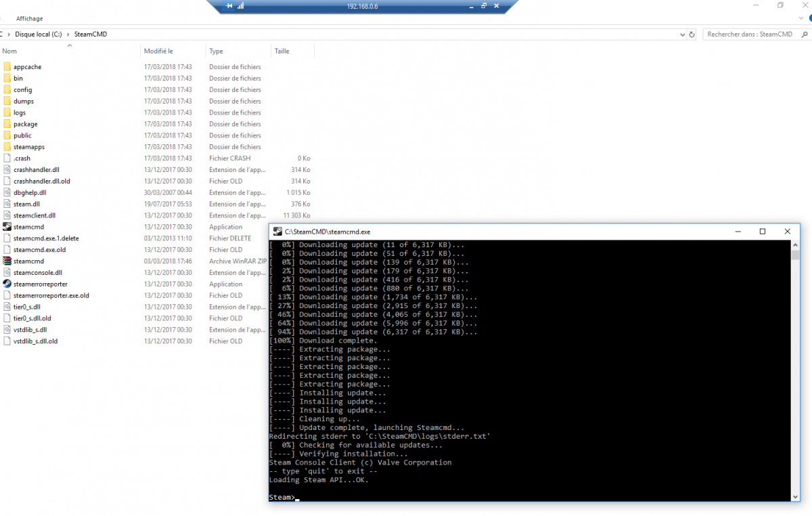
Task: Select the steam.dll file icon
Action: tap(7, 204)
